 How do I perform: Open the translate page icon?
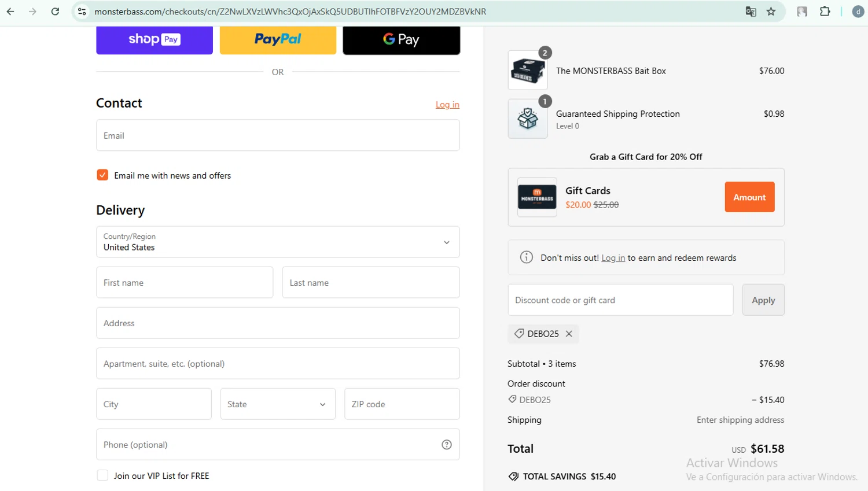tap(751, 12)
